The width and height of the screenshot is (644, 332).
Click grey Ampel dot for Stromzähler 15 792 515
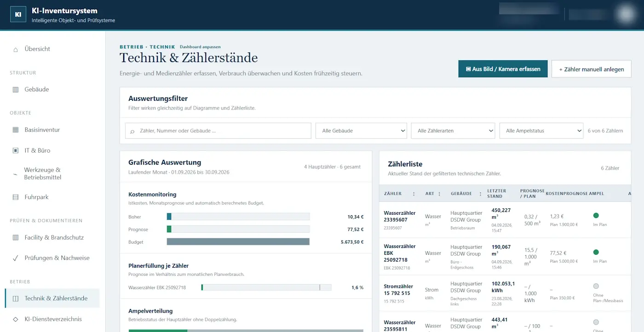596,286
